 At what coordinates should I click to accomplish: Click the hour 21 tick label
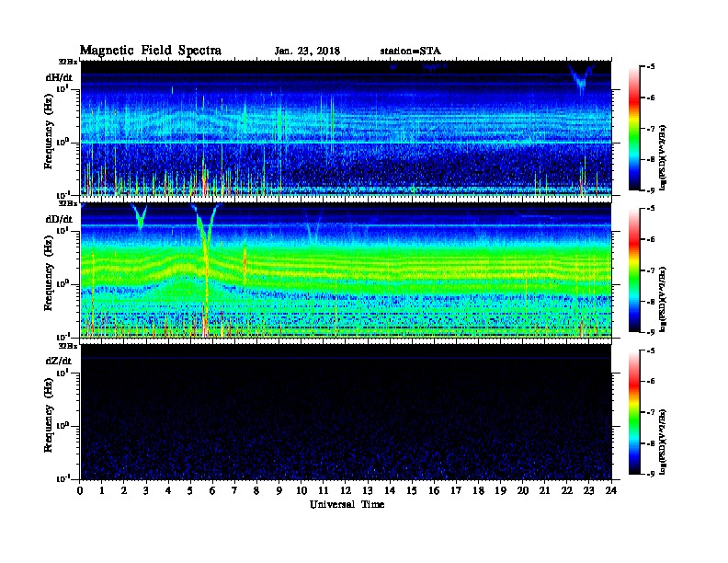544,490
